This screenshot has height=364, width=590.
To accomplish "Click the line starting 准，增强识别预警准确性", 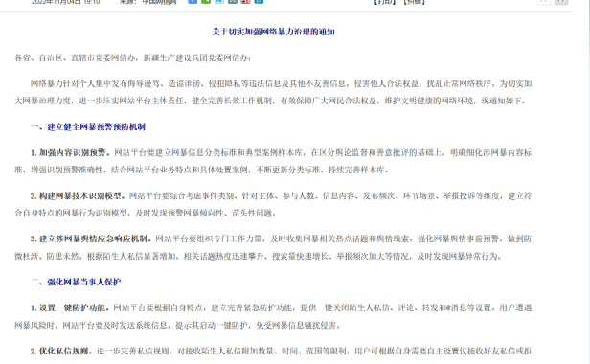I will 202,170.
